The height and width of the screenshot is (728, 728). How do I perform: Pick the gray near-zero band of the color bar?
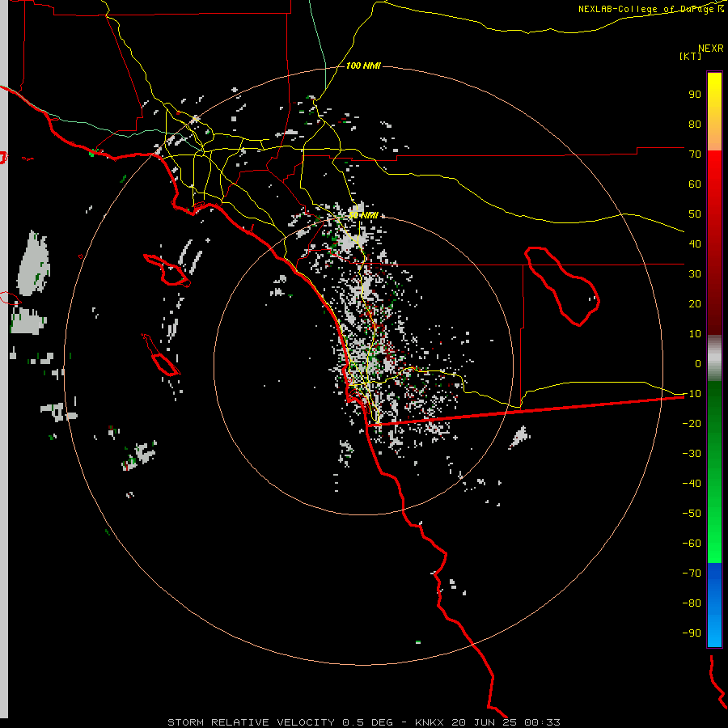click(714, 358)
